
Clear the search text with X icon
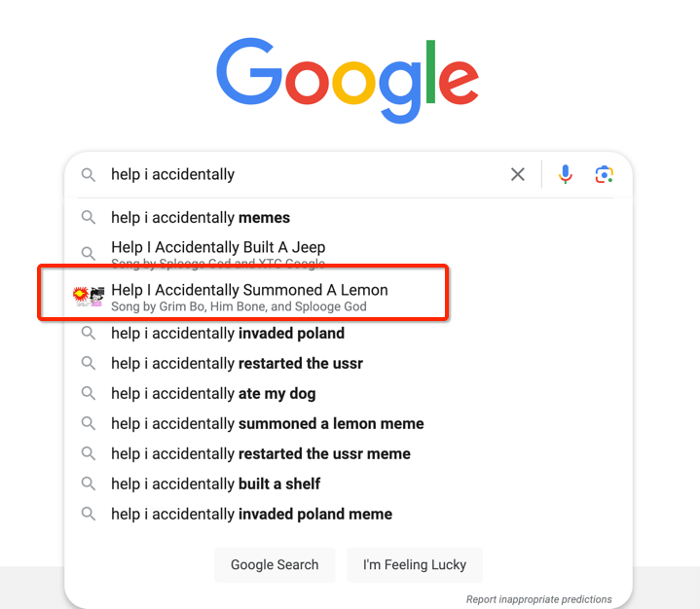(x=517, y=174)
